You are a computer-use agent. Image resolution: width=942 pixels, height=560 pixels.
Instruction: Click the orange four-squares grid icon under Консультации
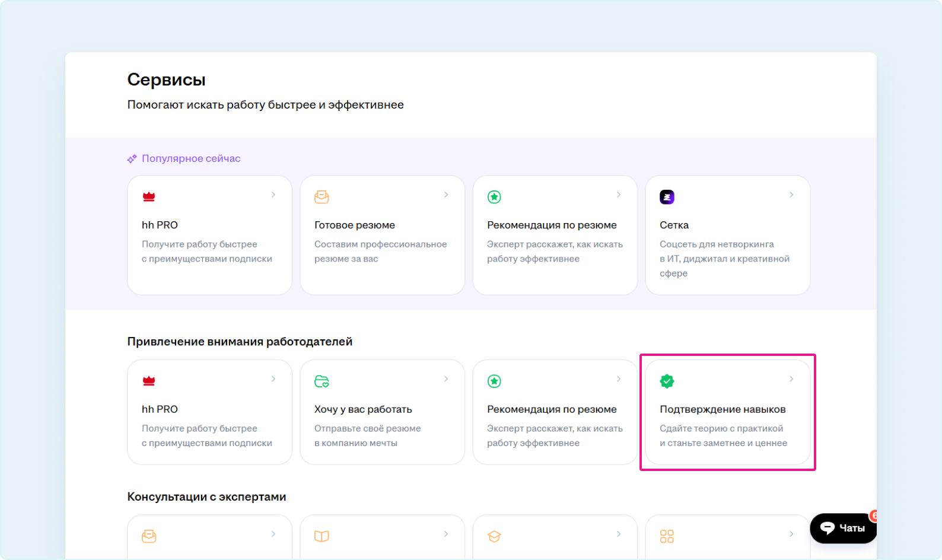[x=667, y=536]
